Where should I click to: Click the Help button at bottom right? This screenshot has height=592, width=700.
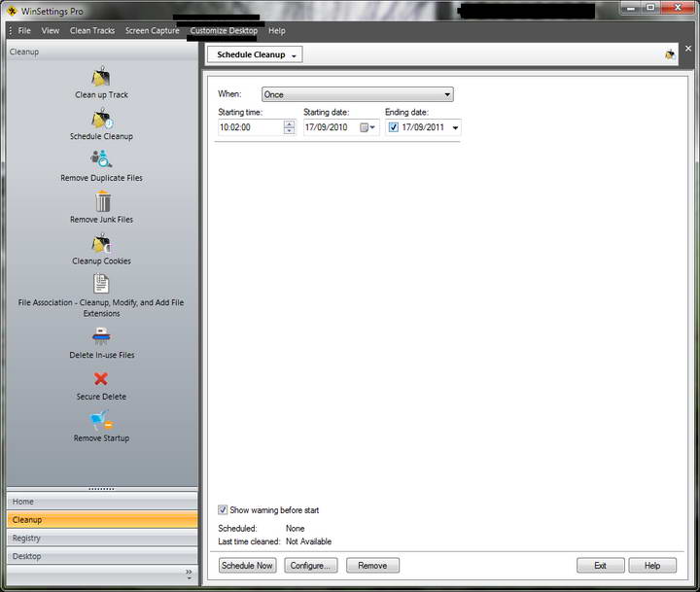(x=652, y=565)
